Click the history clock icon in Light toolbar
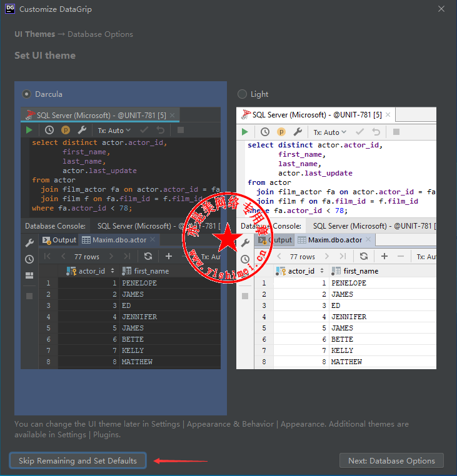Image resolution: width=457 pixels, height=476 pixels. [x=265, y=132]
